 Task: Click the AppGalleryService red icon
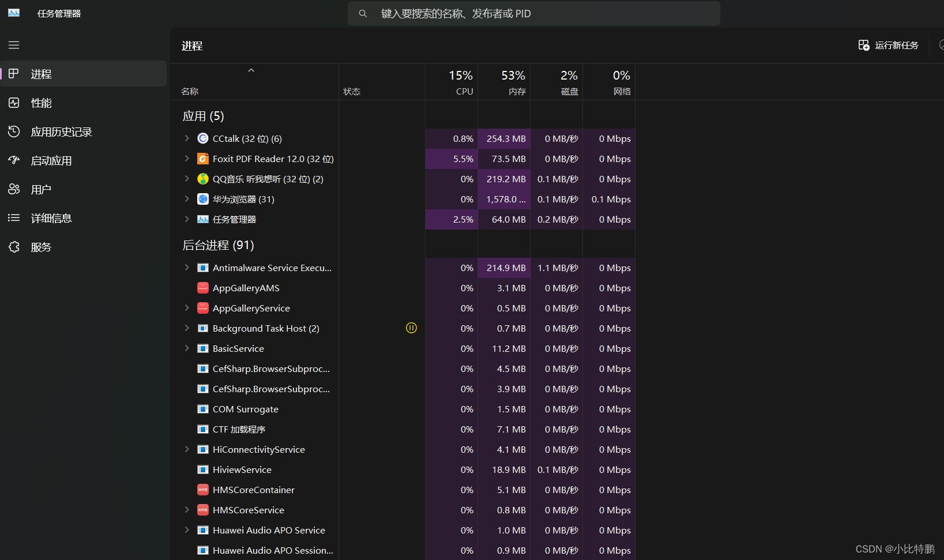[x=203, y=308]
